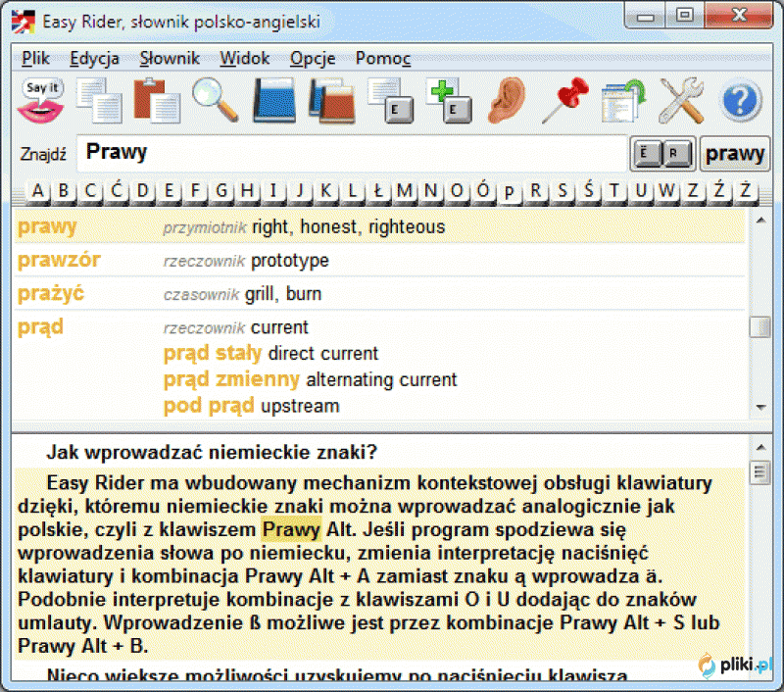
Task: Open the Widok menu
Action: [x=245, y=59]
